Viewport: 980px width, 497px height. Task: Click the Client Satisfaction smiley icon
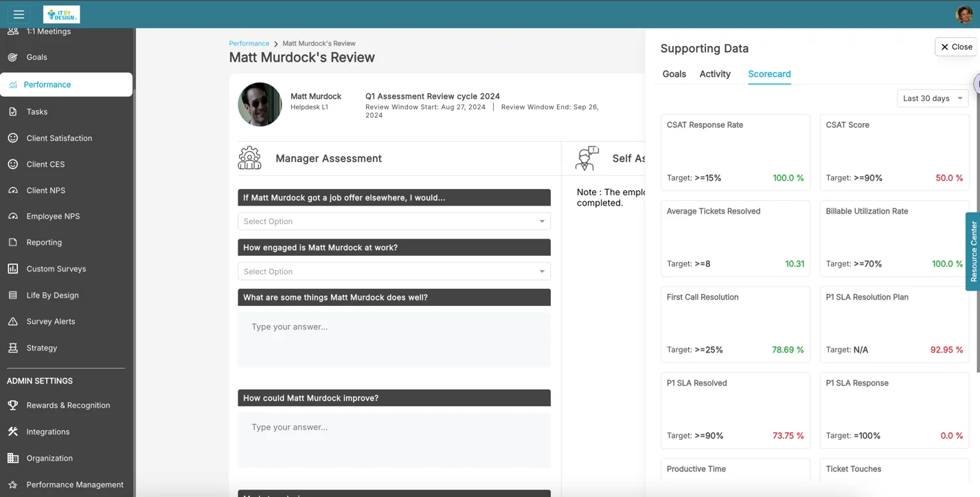[x=13, y=138]
